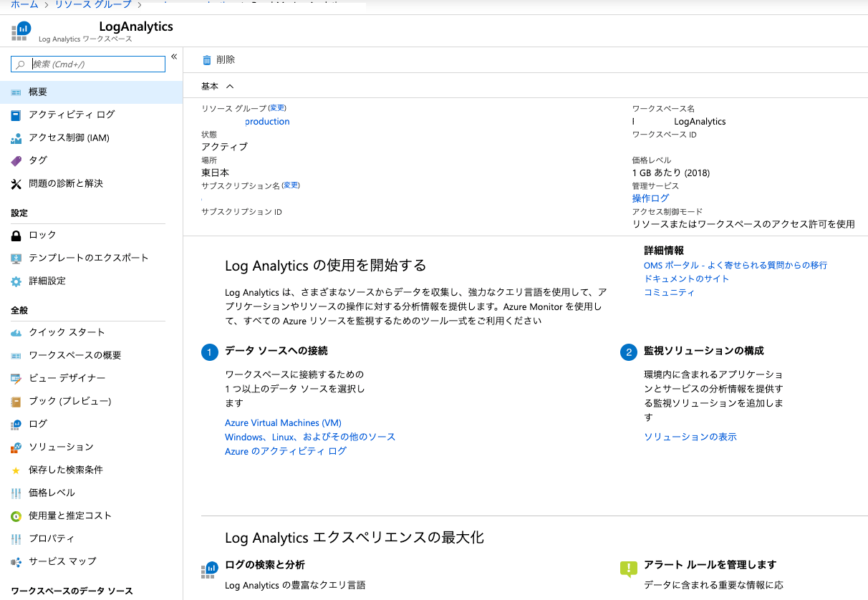
Task: Click the プロパティ bars icon
Action: click(x=16, y=539)
